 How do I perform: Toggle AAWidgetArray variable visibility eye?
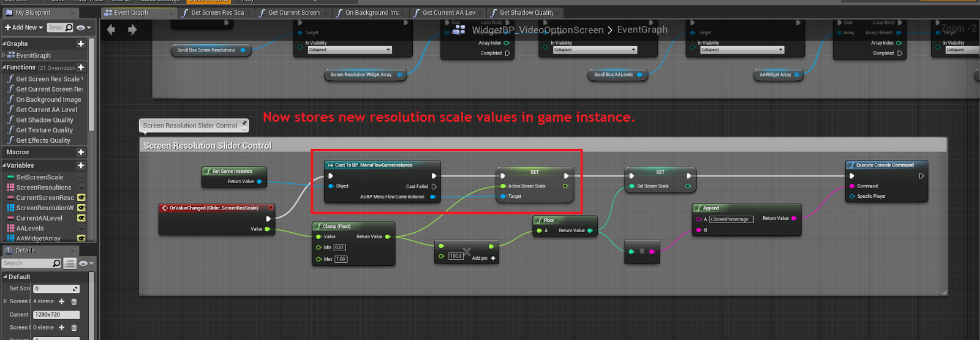(81, 238)
